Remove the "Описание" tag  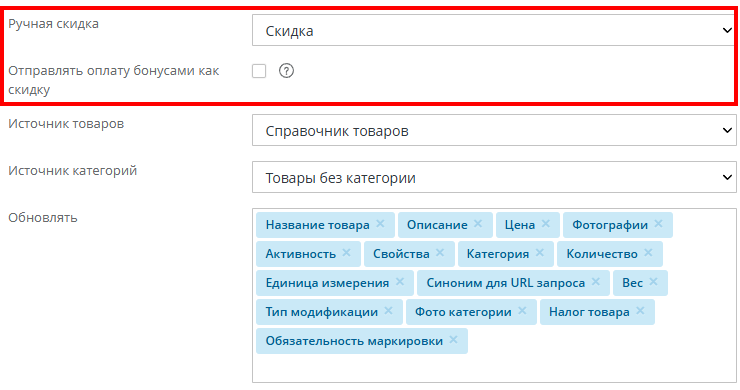pos(478,224)
